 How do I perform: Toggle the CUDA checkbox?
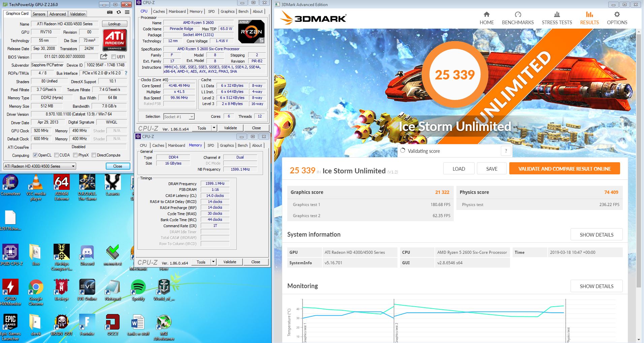pyautogui.click(x=56, y=155)
